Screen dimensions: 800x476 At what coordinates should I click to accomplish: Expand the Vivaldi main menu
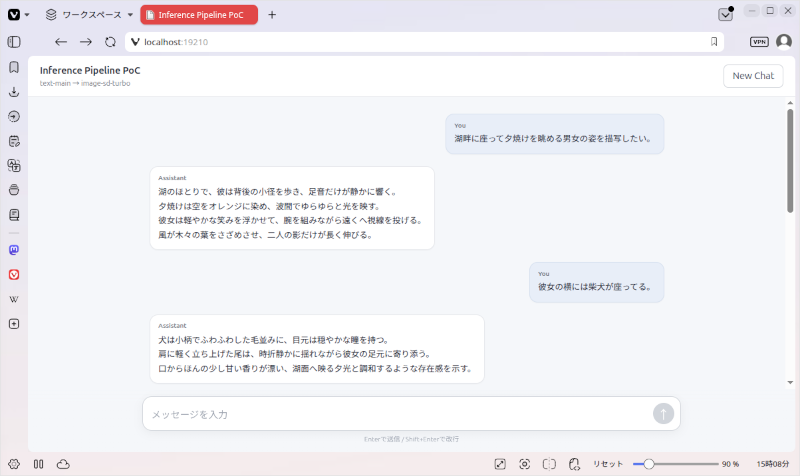[18, 15]
